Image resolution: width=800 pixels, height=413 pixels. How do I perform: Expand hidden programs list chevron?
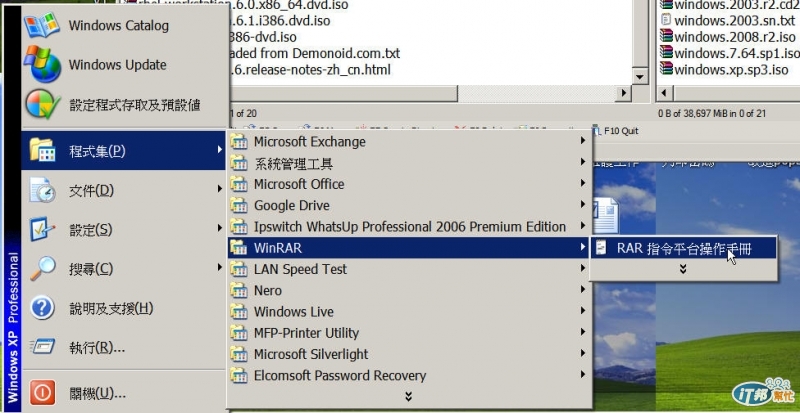click(408, 397)
